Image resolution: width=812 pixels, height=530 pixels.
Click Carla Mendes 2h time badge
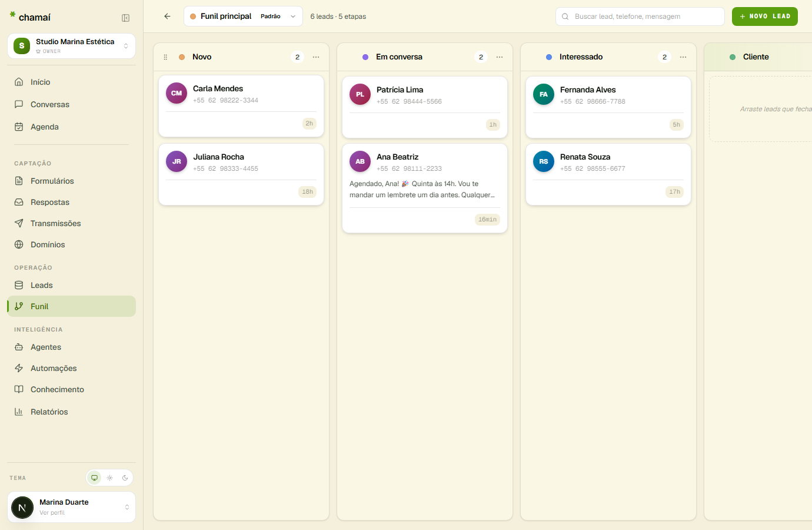[309, 124]
